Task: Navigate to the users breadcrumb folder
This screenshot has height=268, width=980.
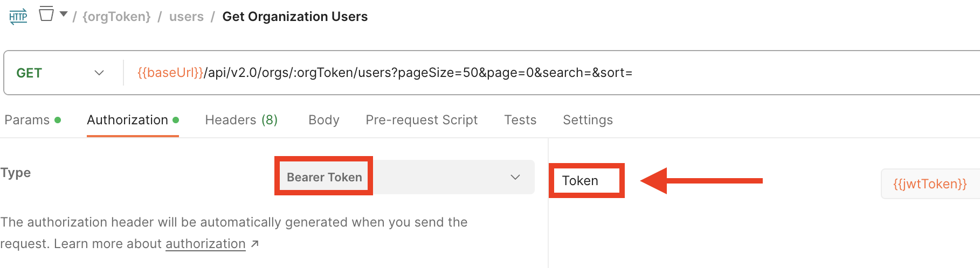Action: click(187, 17)
